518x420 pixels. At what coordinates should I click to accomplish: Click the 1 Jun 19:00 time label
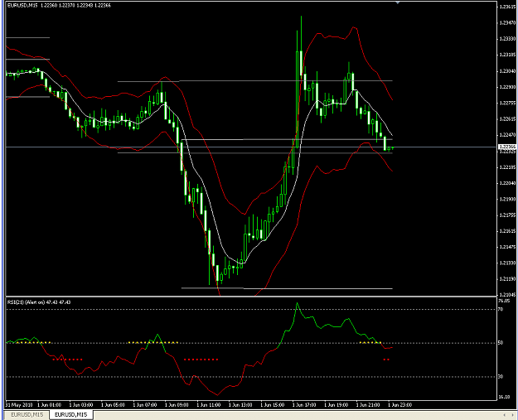tap(336, 405)
